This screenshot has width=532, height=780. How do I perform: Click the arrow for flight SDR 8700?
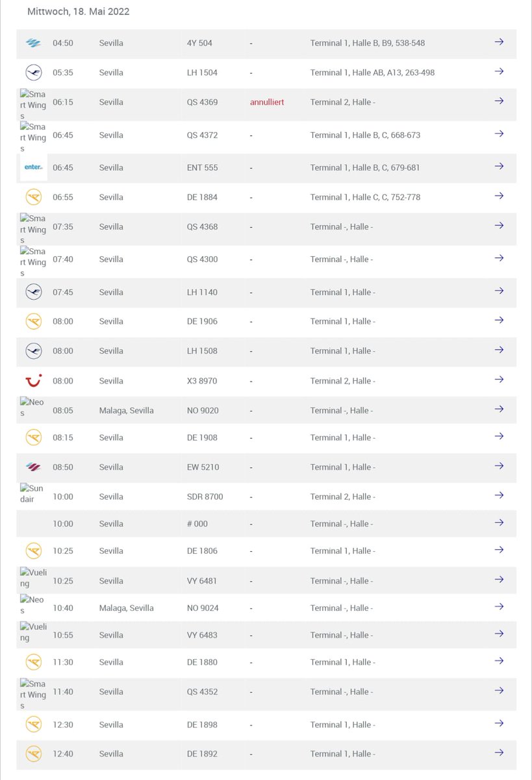[499, 495]
